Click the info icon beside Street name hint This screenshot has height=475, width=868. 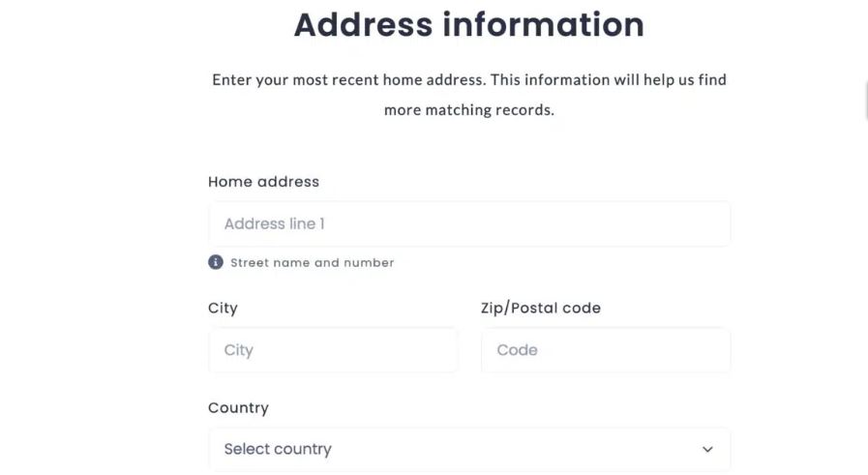(216, 262)
